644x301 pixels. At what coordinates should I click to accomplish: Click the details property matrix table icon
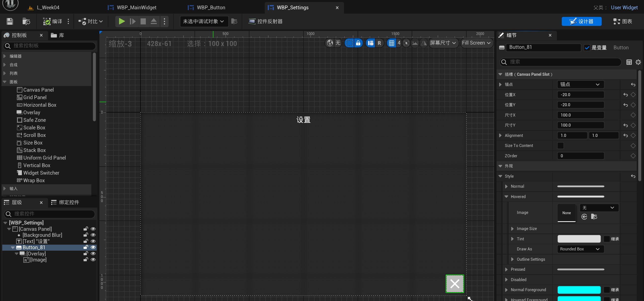click(629, 62)
